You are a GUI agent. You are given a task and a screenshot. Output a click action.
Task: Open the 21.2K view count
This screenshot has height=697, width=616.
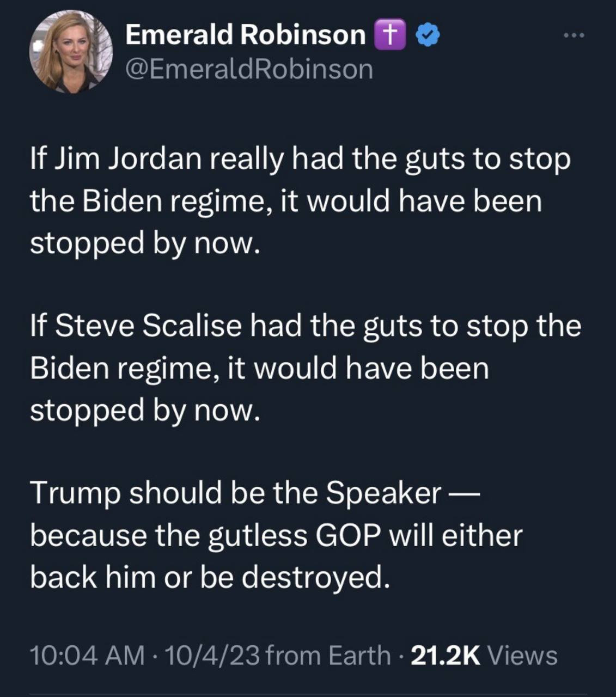(446, 655)
